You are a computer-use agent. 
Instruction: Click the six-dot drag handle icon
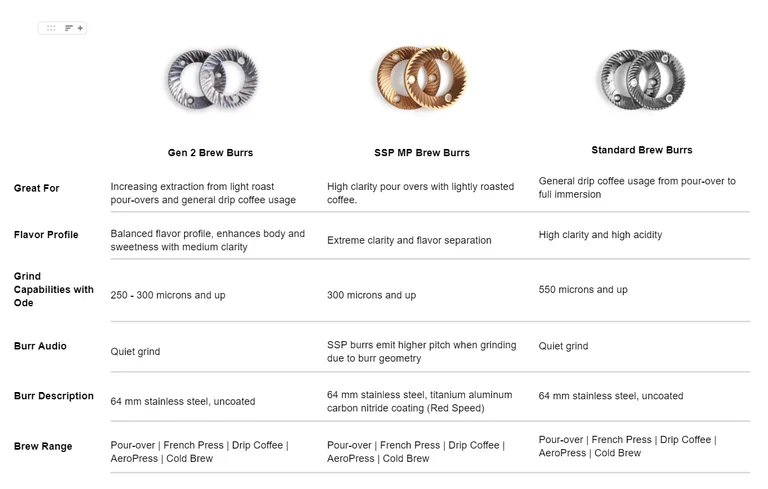click(51, 28)
